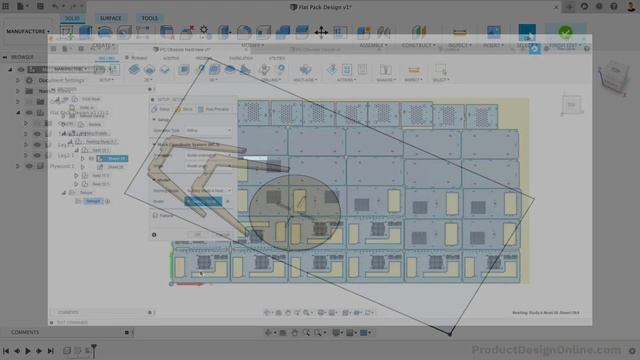Screen dimensions: 640x360
Task: Open the INSERT dropdown in back window
Action: pyautogui.click(x=493, y=45)
